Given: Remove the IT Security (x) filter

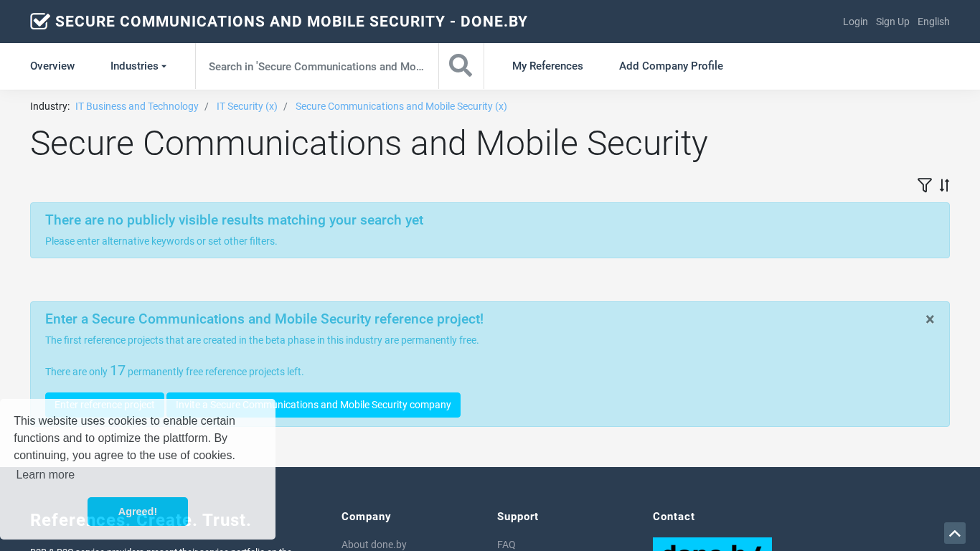Looking at the screenshot, I should click(247, 106).
